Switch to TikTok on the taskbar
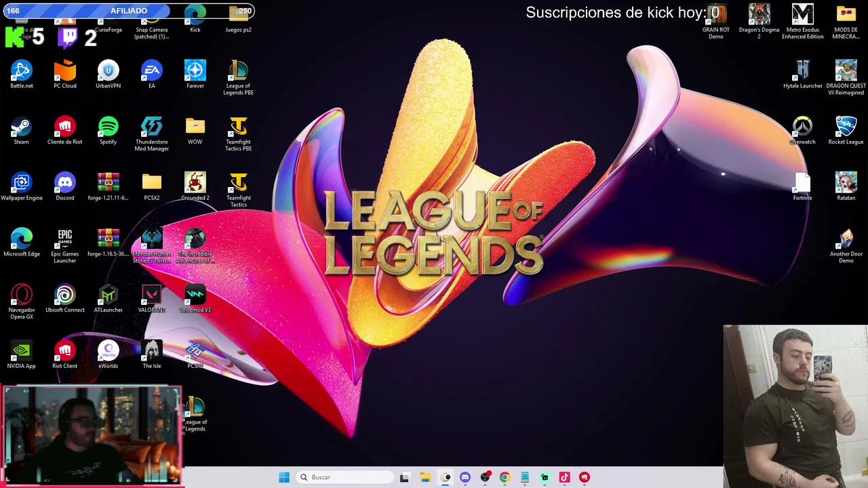868x488 pixels. tap(564, 477)
